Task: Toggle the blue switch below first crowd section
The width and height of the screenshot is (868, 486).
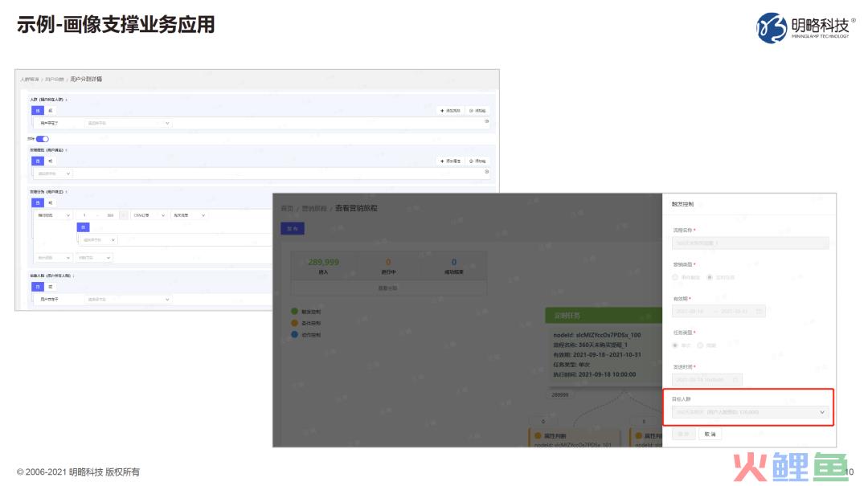Action: tap(43, 139)
